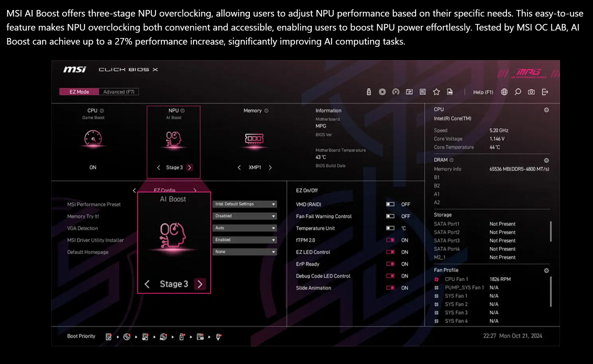Open the board explorer icon before the star
The width and height of the screenshot is (593, 364).
pos(423,92)
